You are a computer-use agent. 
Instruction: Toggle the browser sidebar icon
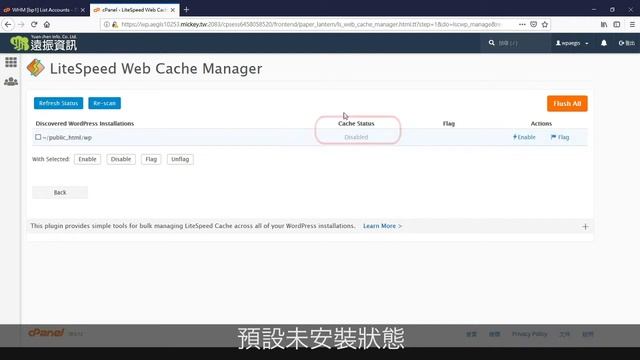(x=617, y=24)
